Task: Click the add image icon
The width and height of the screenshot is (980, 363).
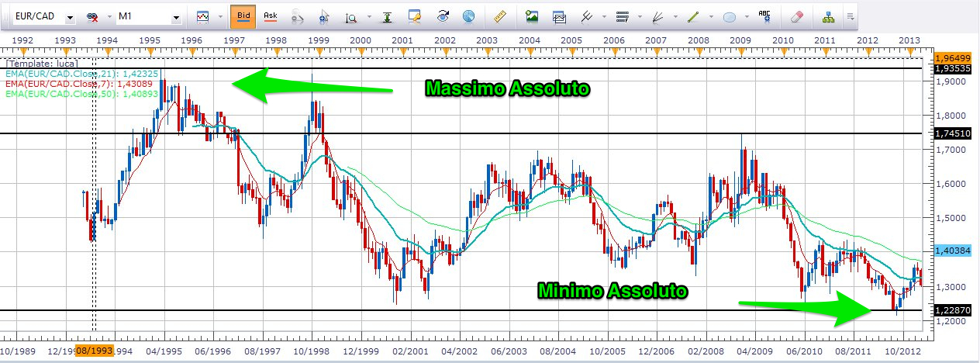Action: pos(532,16)
